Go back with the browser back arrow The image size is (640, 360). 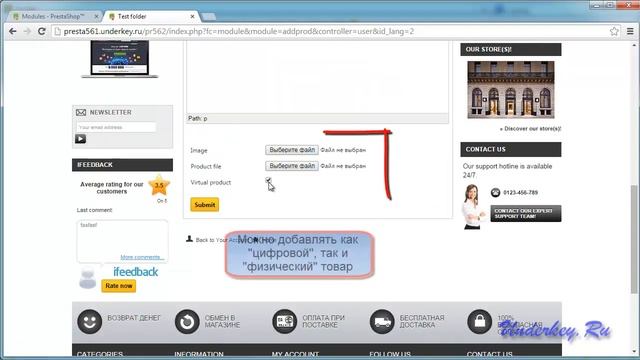13,31
